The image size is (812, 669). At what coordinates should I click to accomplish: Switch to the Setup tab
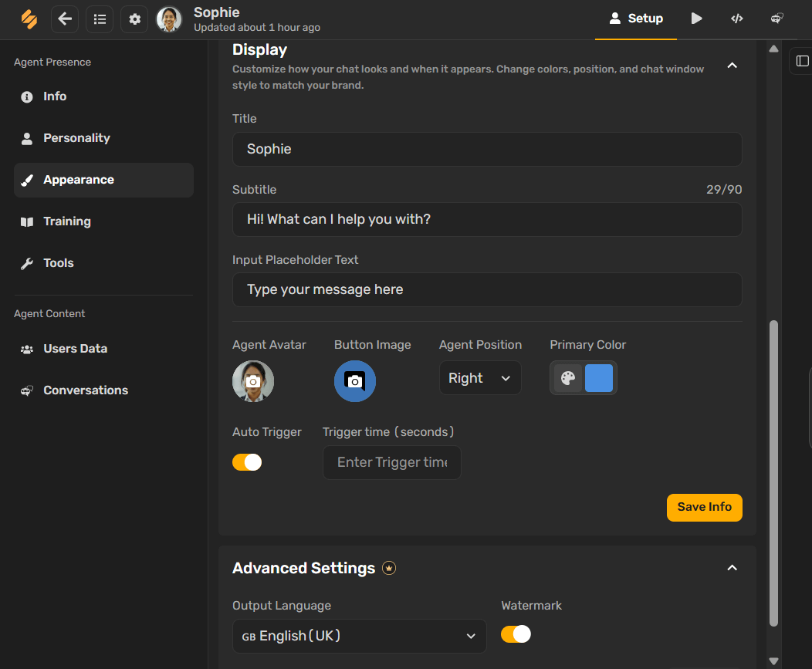[636, 19]
